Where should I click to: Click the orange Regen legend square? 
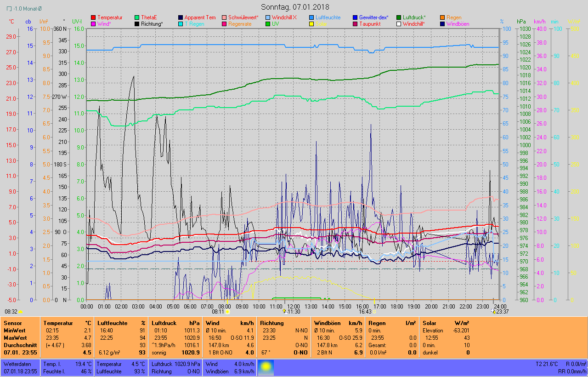442,17
